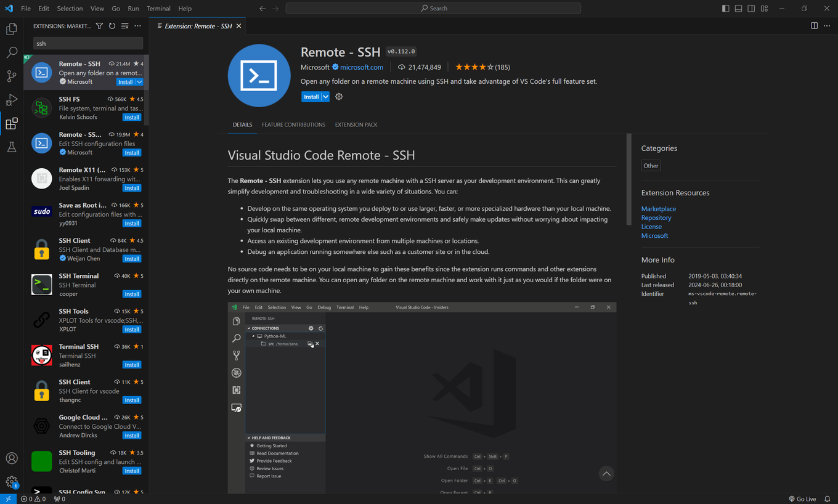Screen dimensions: 838x504
Task: Open the Marketplace resource link
Action: [658, 209]
